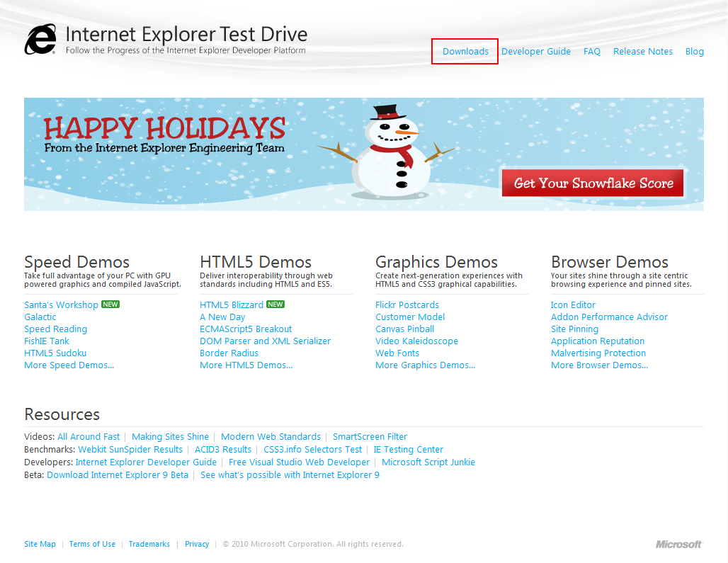Open Malvertising Protection demo
The image size is (728, 563).
pos(598,353)
